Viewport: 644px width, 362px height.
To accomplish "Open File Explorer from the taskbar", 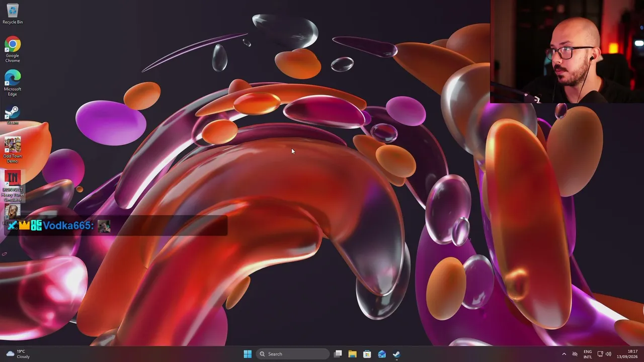I will click(x=353, y=354).
